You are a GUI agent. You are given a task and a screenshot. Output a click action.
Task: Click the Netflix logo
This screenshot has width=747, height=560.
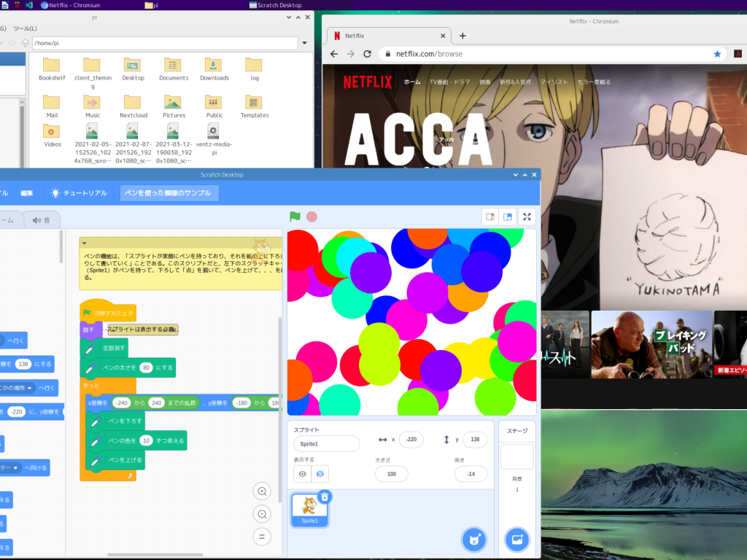point(368,82)
